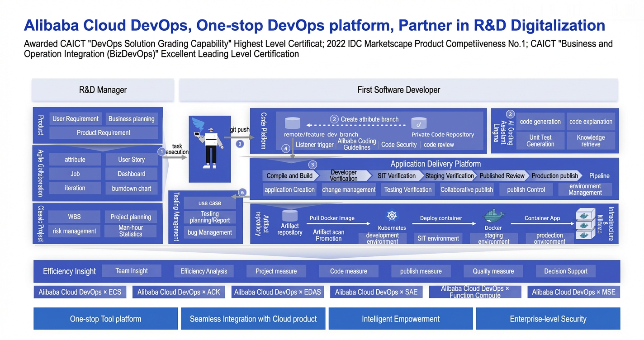Viewport: 644px width, 340px height.
Task: Select the code explanation box
Action: point(591,122)
